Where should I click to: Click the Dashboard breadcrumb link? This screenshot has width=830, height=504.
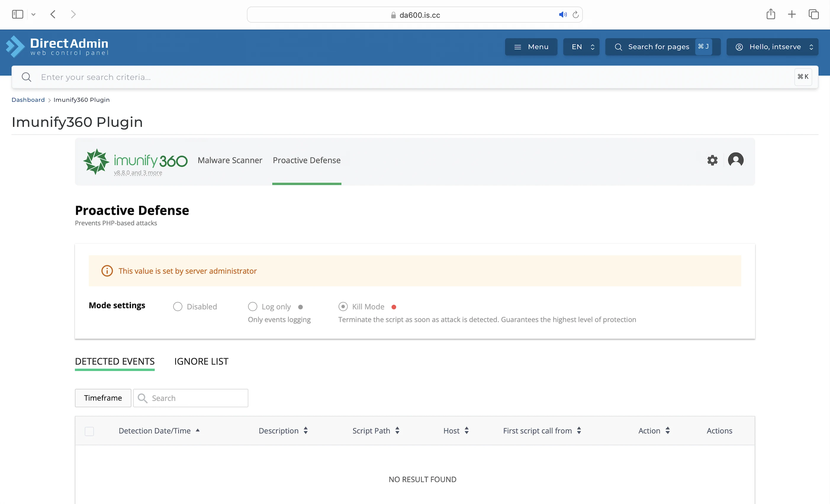[x=28, y=100]
